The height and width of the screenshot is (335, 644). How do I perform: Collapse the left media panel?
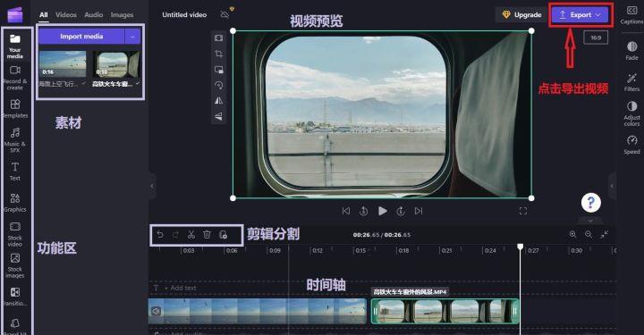click(152, 186)
